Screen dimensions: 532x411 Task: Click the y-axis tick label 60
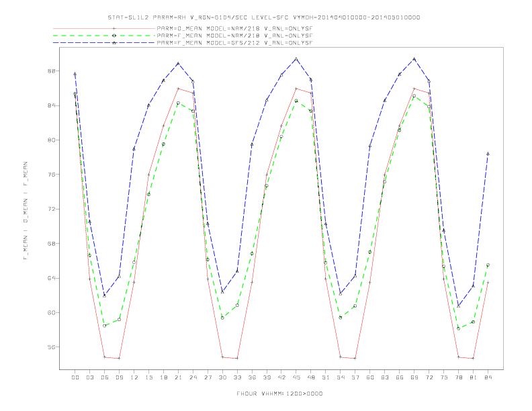pos(51,313)
